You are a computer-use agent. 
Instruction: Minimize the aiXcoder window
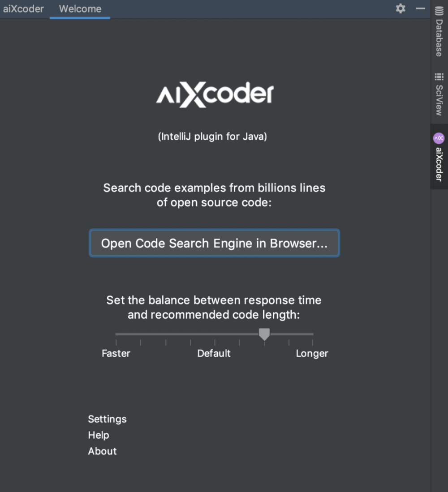pyautogui.click(x=419, y=9)
